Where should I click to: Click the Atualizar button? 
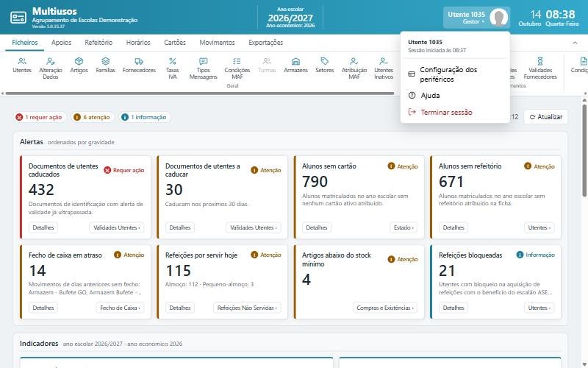click(545, 117)
